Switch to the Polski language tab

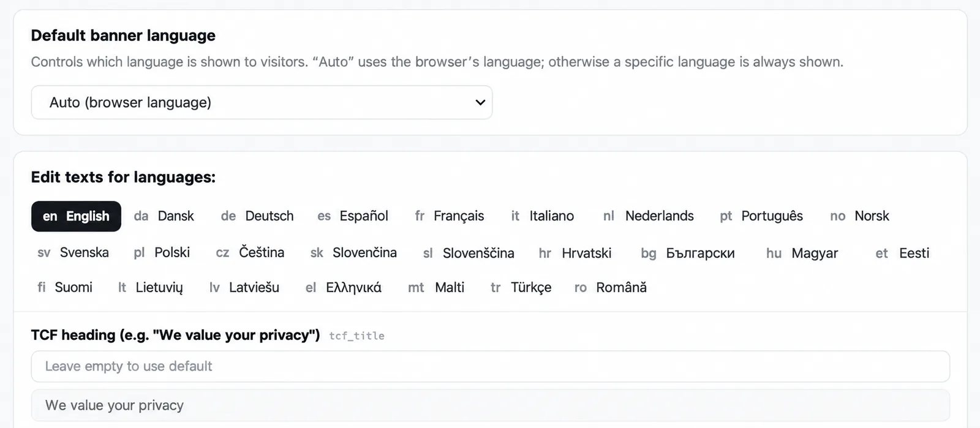coord(162,253)
